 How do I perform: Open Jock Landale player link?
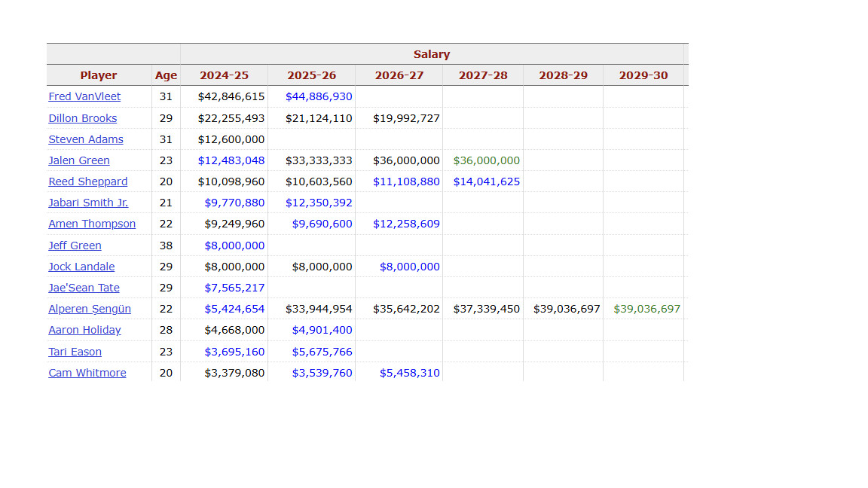(81, 267)
